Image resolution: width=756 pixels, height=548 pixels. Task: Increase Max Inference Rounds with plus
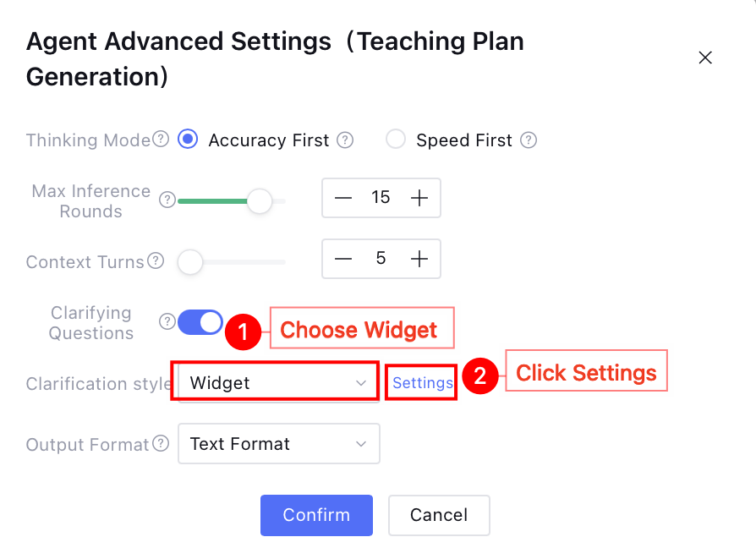click(x=419, y=198)
